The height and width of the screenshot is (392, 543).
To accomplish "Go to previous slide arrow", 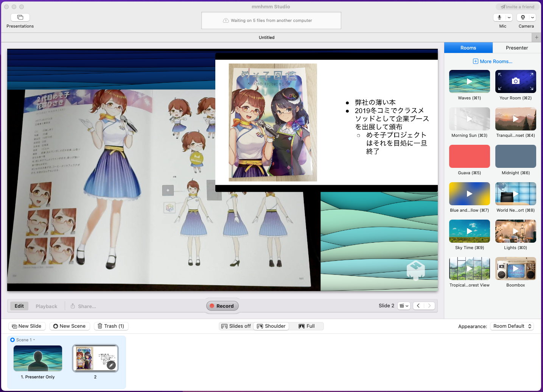I will coord(419,306).
